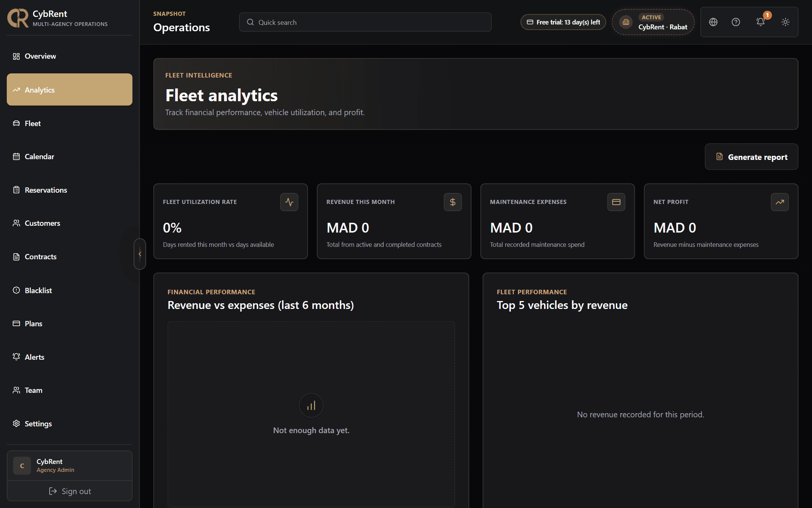Click the CybRent Agency Admin profile
This screenshot has height=508, width=812.
(x=70, y=465)
